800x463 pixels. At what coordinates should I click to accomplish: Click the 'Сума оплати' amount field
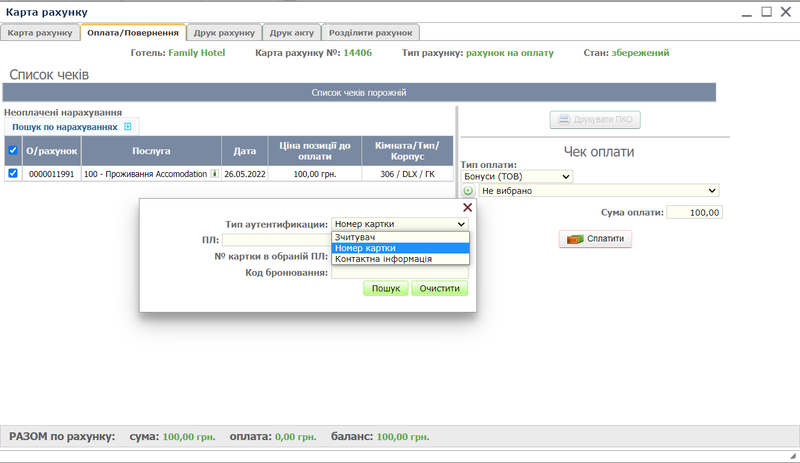point(694,212)
